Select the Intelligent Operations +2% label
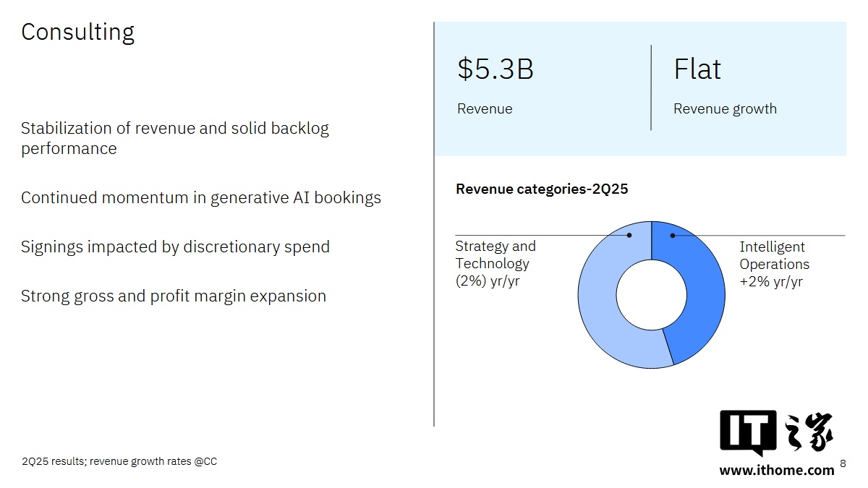This screenshot has height=488, width=868. coord(774,264)
